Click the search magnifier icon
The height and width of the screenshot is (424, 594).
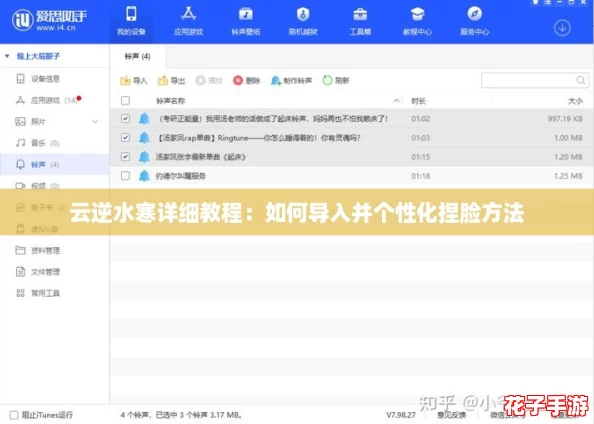tap(581, 80)
